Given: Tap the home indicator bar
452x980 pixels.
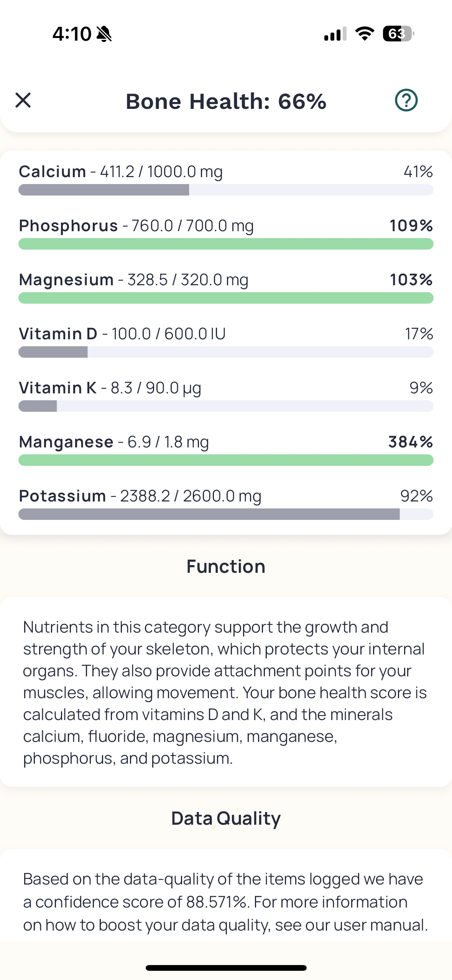Looking at the screenshot, I should 226,968.
